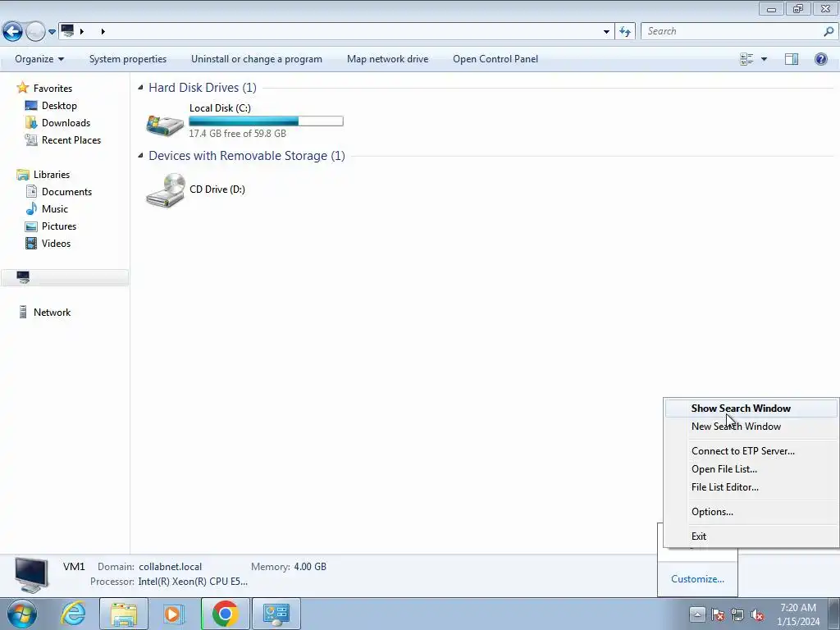Open the recent locations dropdown beside Forward

[x=52, y=32]
